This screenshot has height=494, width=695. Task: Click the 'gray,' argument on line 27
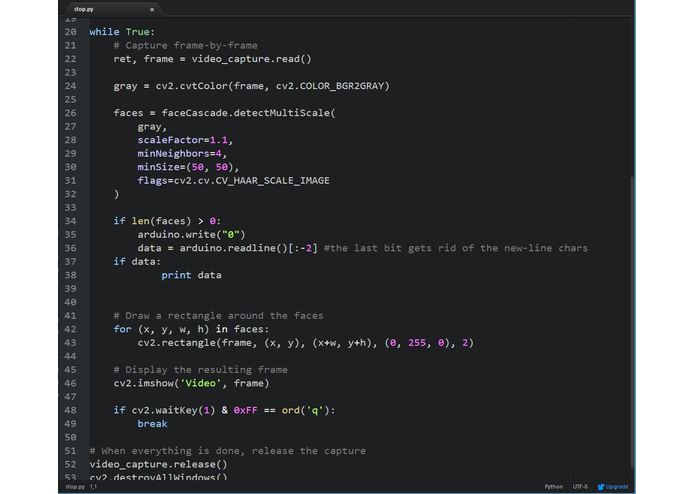coord(152,127)
